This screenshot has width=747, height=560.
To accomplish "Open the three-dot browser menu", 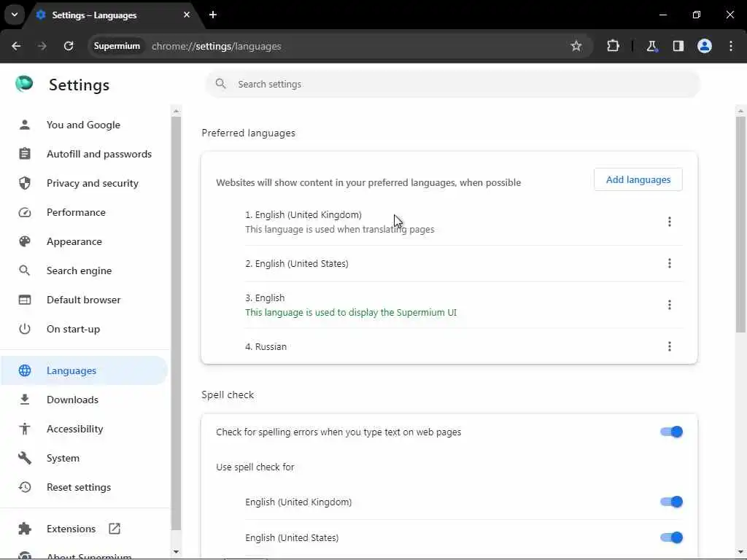I will [731, 46].
